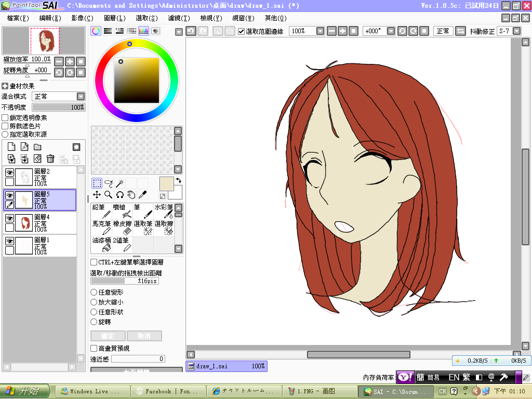Image resolution: width=532 pixels, height=399 pixels.
Task: Choose the 油漆桶 paint bucket tool
Action: click(101, 244)
